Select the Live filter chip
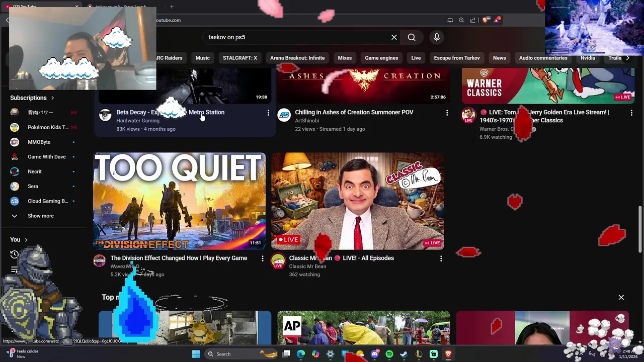This screenshot has height=362, width=644. (x=416, y=58)
